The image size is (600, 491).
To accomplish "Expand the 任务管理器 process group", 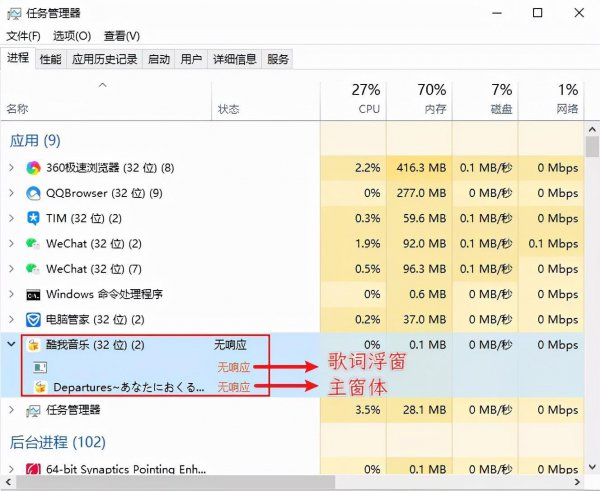I will point(11,410).
